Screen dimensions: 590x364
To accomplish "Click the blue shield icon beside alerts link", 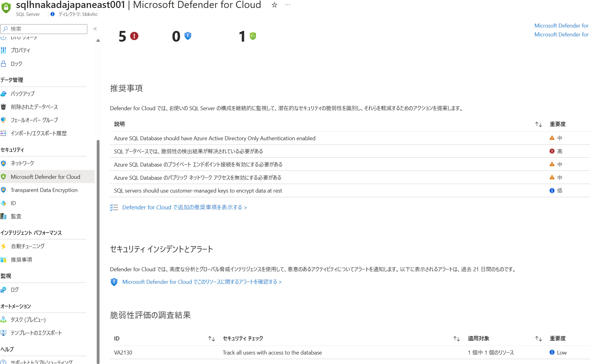I will [114, 282].
